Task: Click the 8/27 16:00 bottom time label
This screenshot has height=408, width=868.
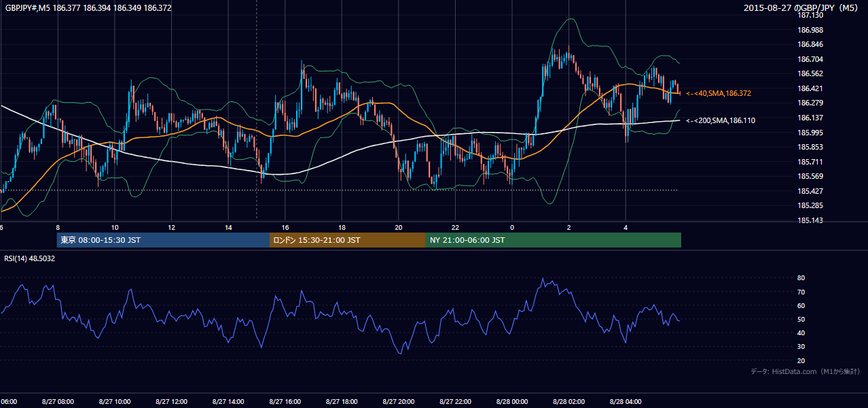Action: tap(285, 402)
